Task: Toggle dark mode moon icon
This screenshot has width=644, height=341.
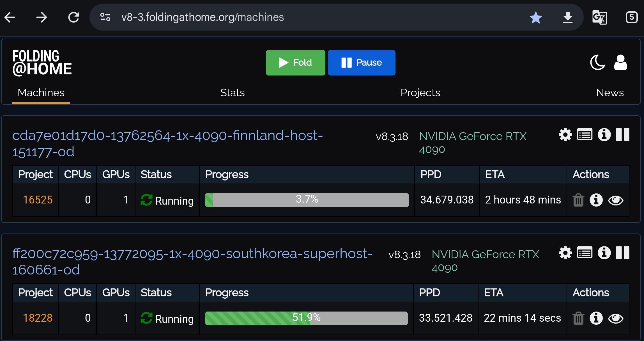Action: [x=597, y=62]
